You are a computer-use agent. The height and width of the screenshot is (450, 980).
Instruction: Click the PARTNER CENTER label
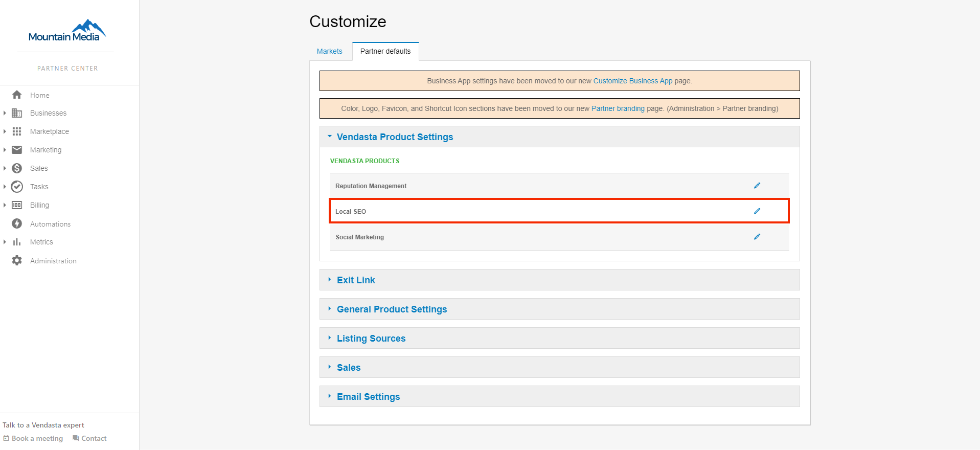pyautogui.click(x=67, y=69)
